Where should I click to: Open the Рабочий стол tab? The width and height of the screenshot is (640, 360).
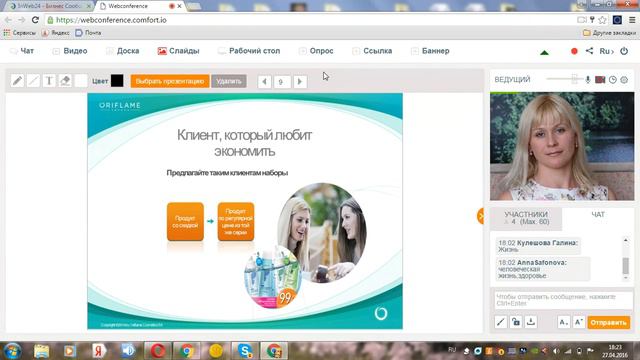[249, 51]
